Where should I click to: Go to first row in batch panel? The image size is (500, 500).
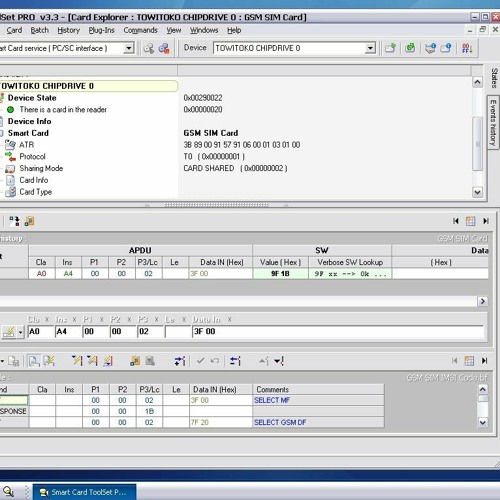(454, 361)
